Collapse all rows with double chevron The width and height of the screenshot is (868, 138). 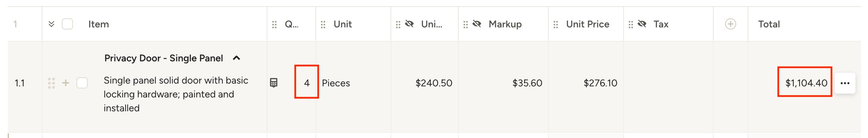click(51, 24)
